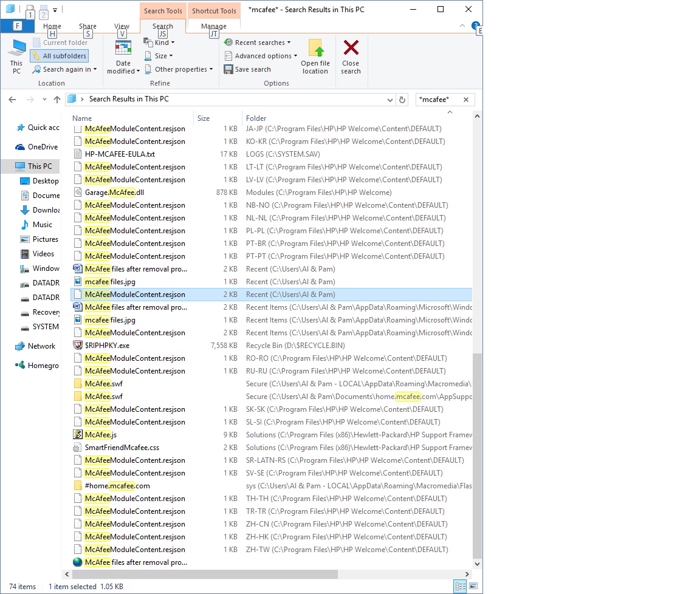
Task: Select the #home.mcafee.com folder
Action: click(117, 485)
